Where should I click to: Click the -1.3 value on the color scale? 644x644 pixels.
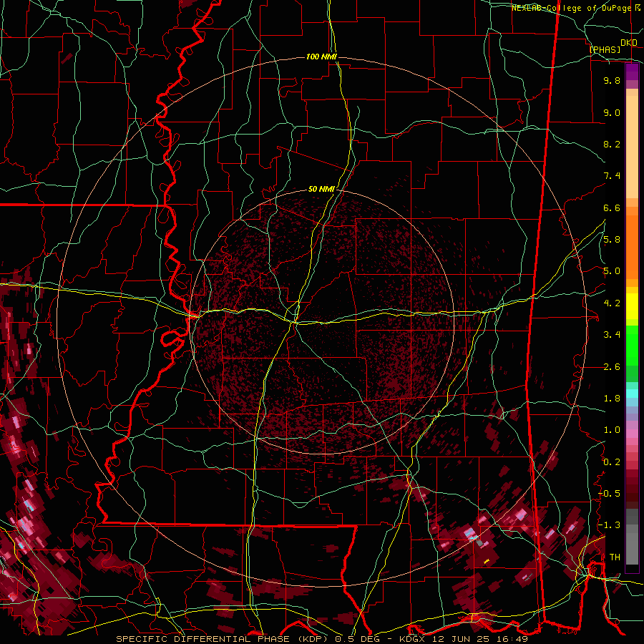[609, 525]
